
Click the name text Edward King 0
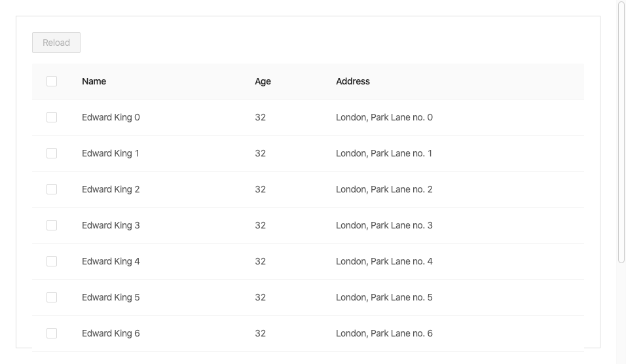111,117
